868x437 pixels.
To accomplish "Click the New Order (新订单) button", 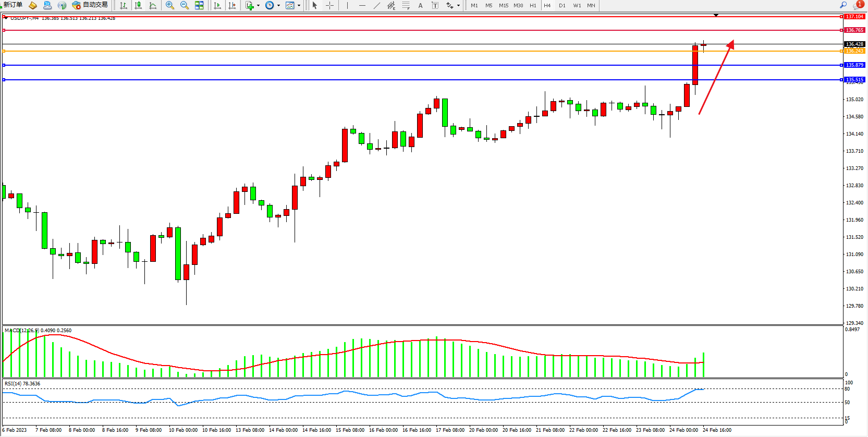I will pos(13,5).
